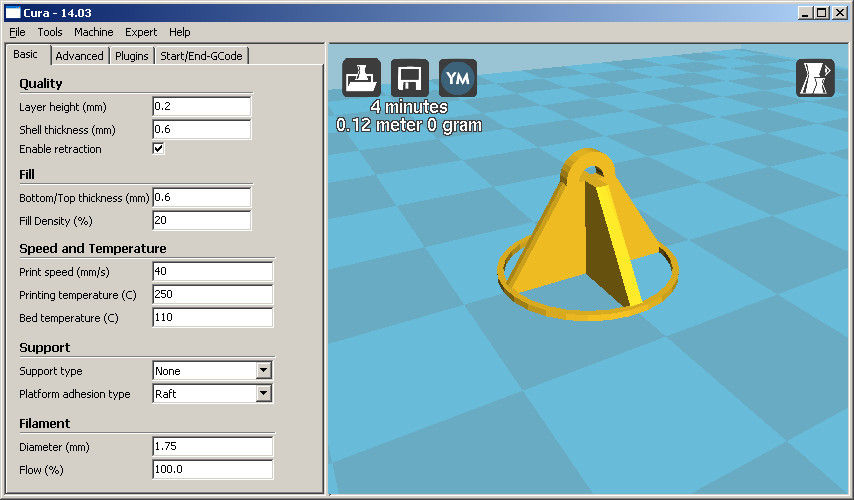Open the Machine menu
Image resolution: width=854 pixels, height=500 pixels.
point(94,32)
